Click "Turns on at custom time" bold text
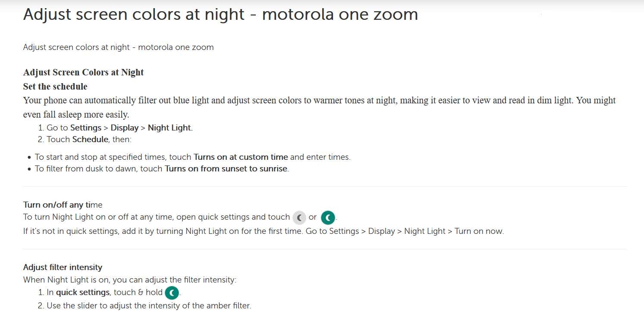Screen dimensions: 644x314 coord(241,157)
